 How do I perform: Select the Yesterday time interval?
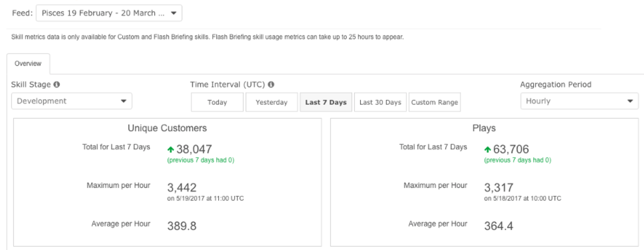coord(271,102)
